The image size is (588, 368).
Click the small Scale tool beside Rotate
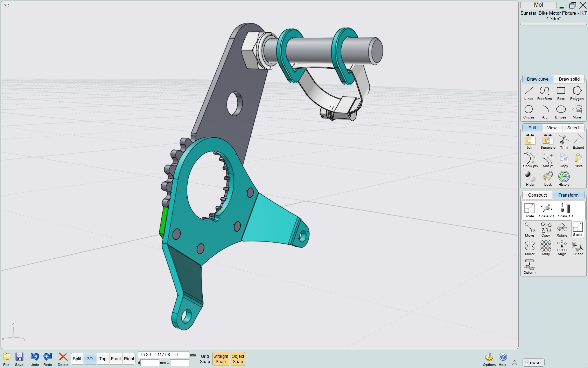578,230
